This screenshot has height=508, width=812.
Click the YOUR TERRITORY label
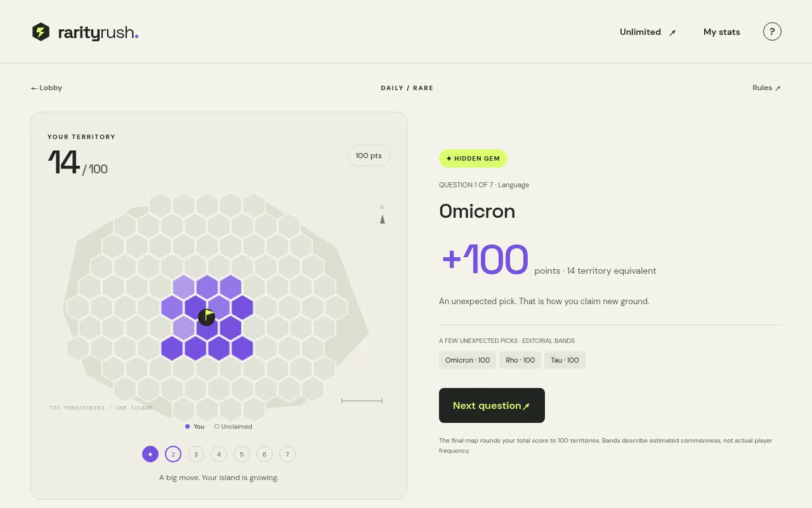pos(81,137)
